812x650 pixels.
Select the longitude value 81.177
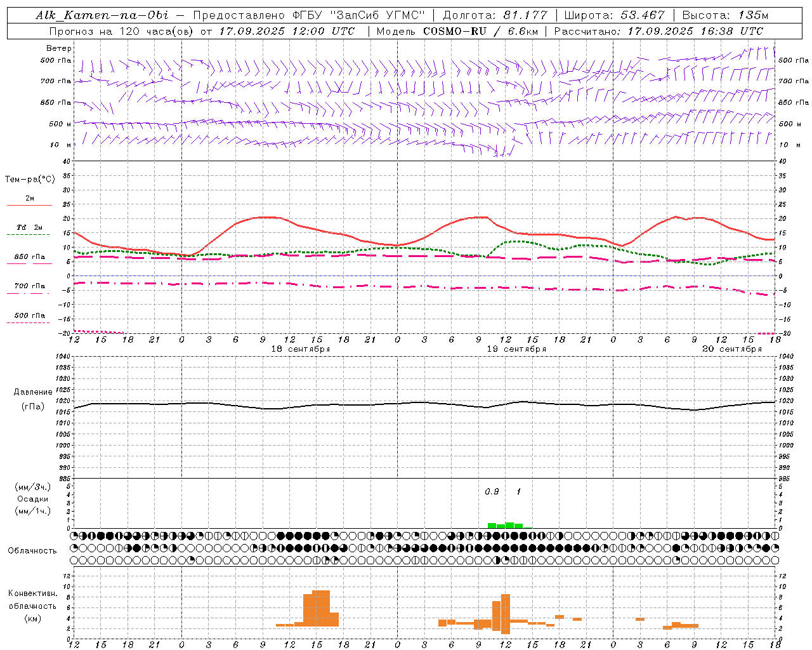(x=525, y=15)
